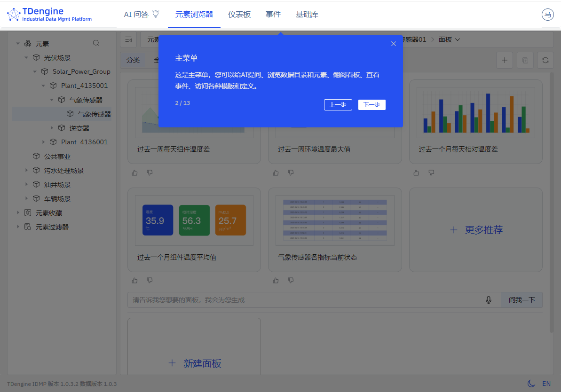Toggle dark mode with the moon icon

531,384
